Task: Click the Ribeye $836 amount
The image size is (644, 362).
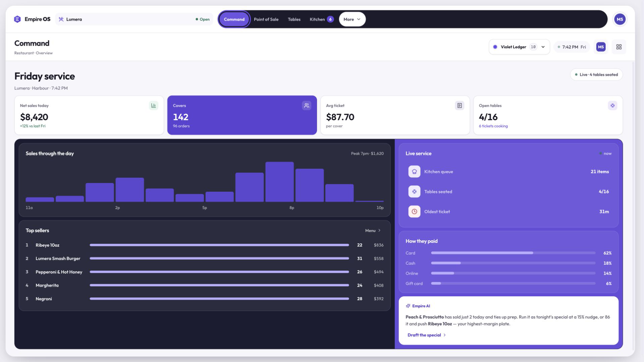Action: point(379,245)
